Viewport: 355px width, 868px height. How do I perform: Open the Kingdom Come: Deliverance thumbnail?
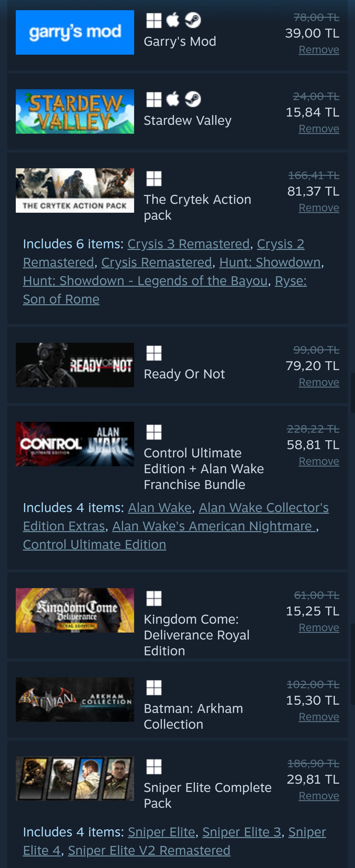tap(75, 610)
